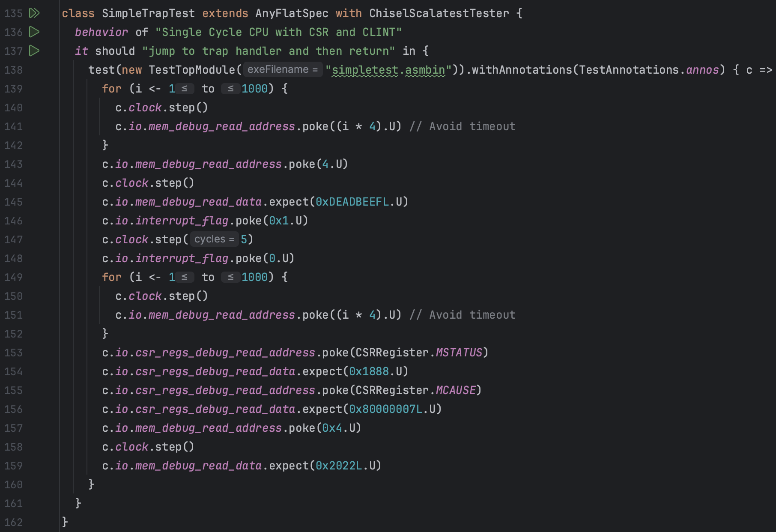Run the 'jump to trap handler' test

[34, 51]
